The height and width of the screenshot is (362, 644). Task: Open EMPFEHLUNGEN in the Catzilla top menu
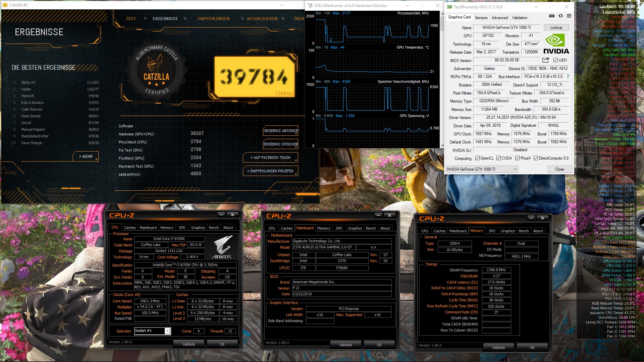[x=214, y=19]
